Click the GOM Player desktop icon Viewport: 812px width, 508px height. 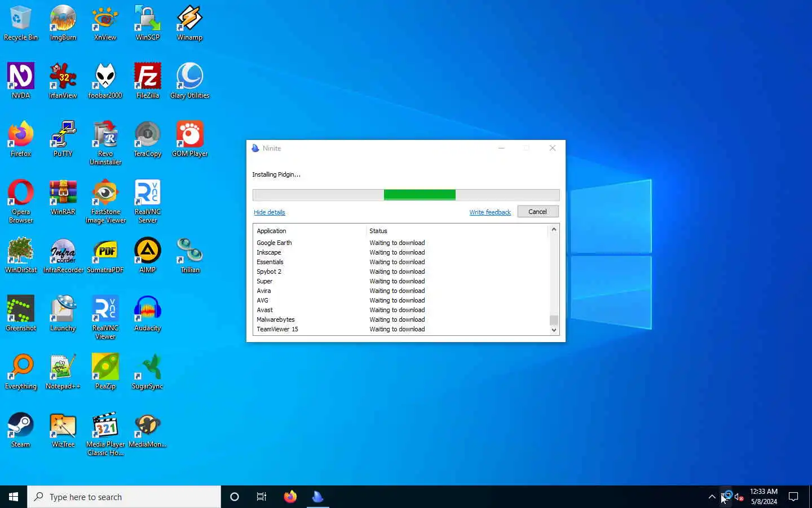[x=190, y=139]
